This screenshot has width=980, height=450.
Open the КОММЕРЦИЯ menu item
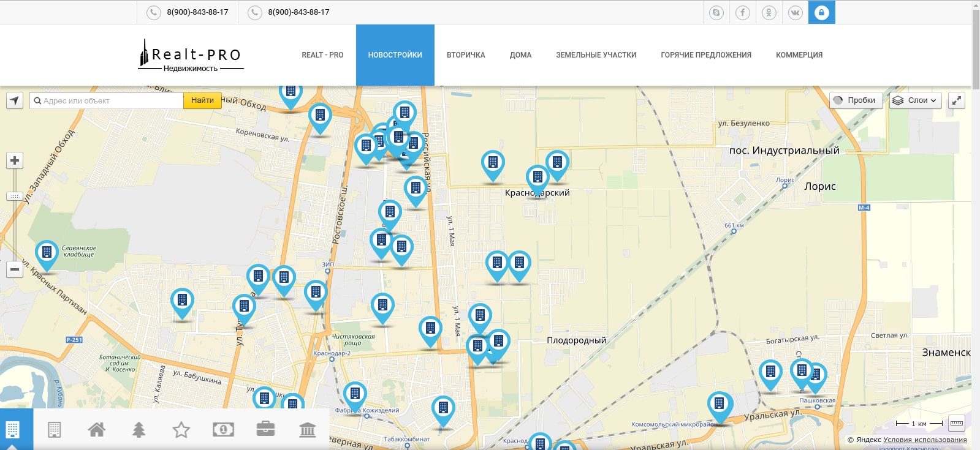(x=799, y=55)
